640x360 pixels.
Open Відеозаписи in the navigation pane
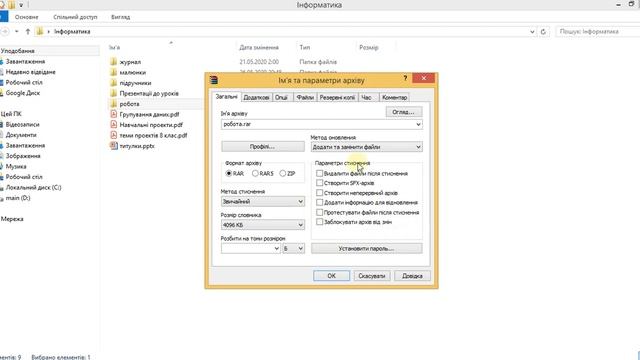pos(22,124)
